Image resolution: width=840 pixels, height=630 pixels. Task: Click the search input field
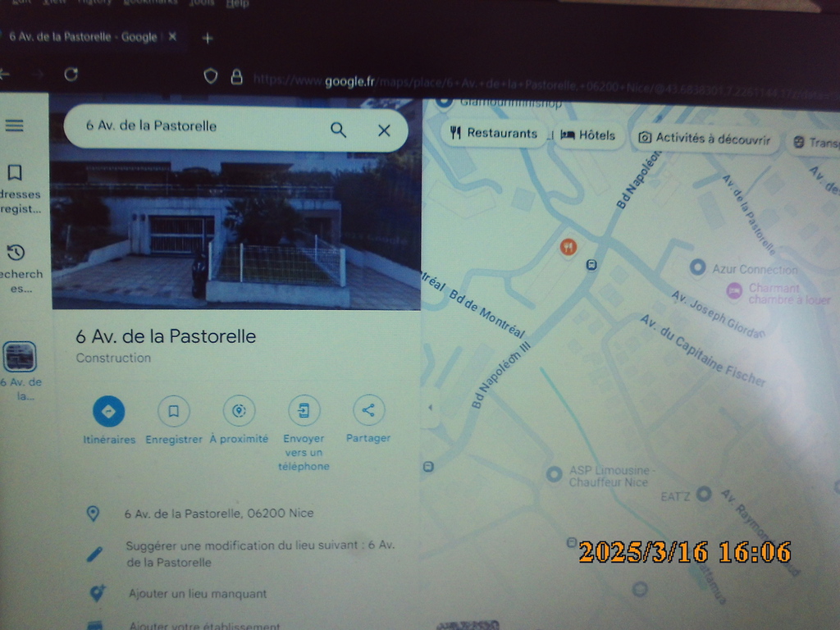197,126
